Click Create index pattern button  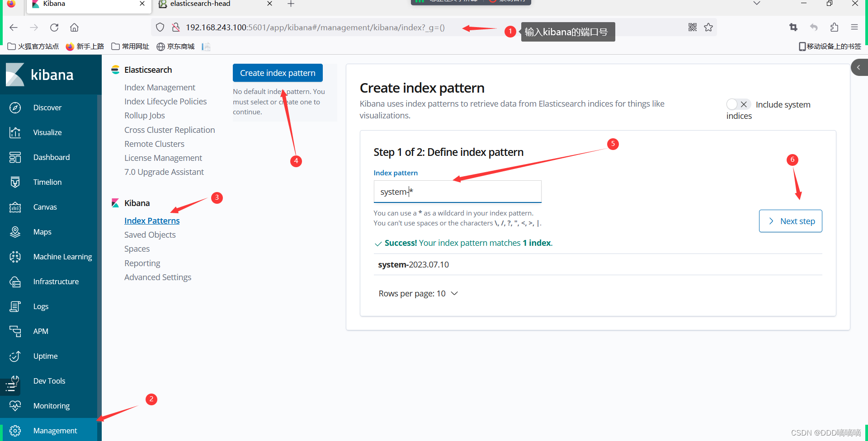tap(278, 73)
